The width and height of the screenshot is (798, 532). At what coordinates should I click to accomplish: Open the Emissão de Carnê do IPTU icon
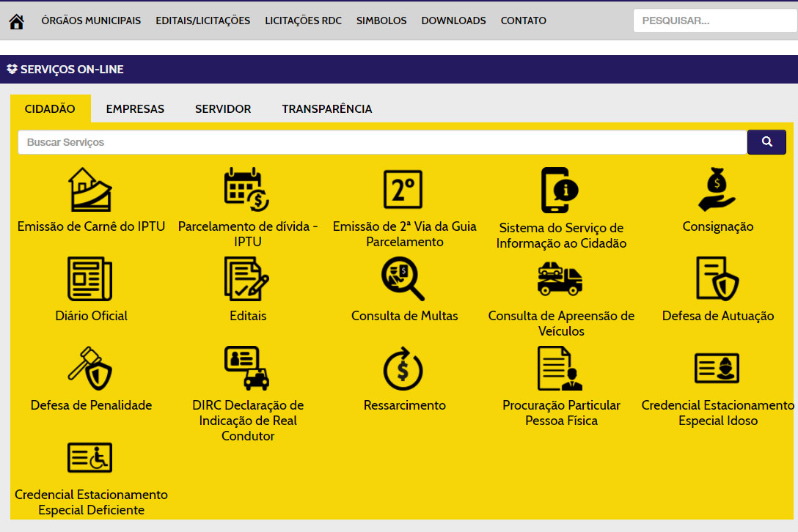pos(90,190)
